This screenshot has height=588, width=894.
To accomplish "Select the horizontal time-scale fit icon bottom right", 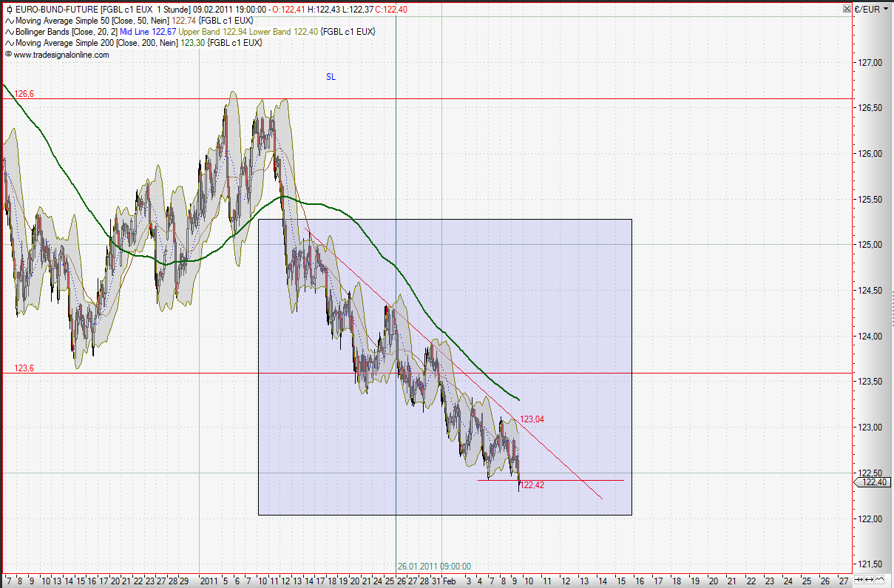I will (x=859, y=580).
